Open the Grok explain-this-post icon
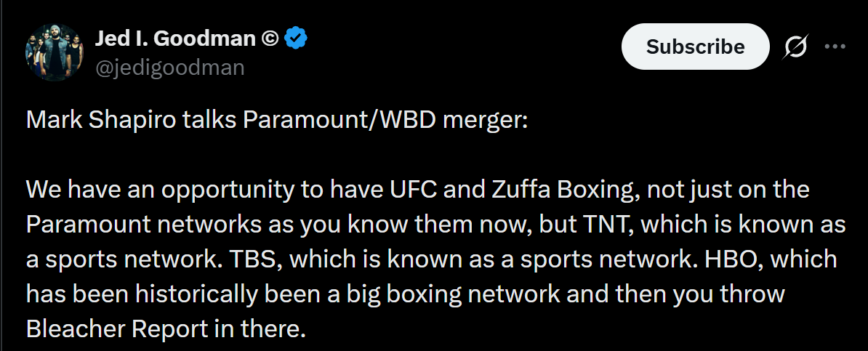Image resolution: width=868 pixels, height=351 pixels. click(795, 47)
